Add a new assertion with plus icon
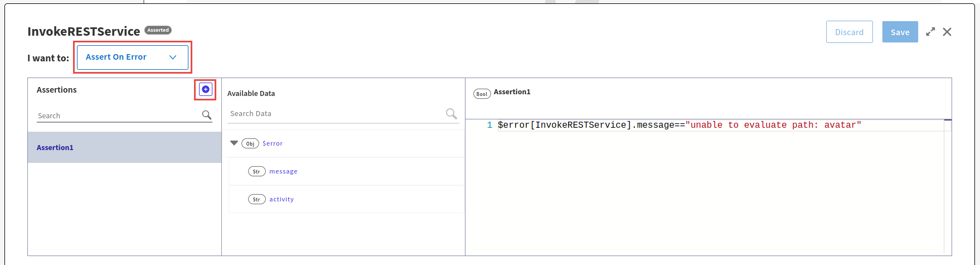 click(x=206, y=89)
